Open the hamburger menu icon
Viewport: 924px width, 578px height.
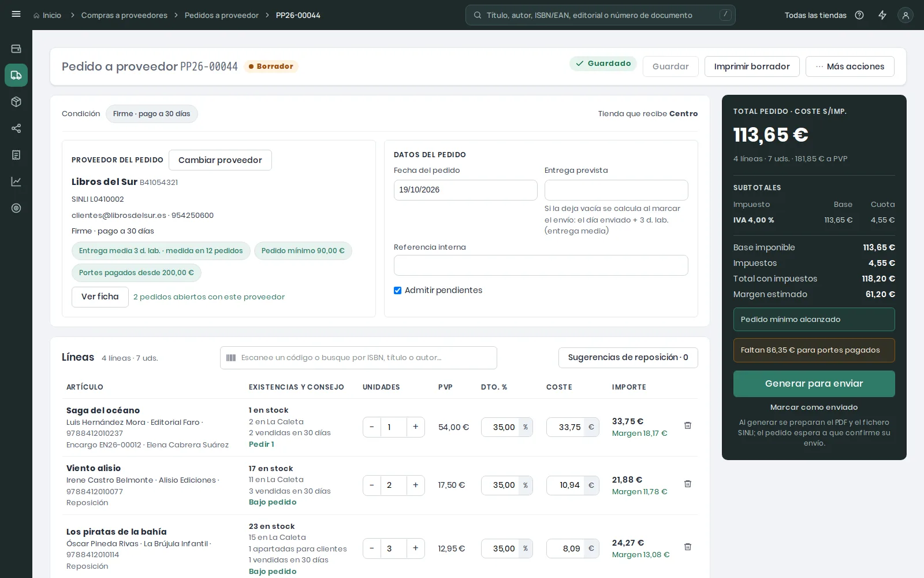coord(16,14)
